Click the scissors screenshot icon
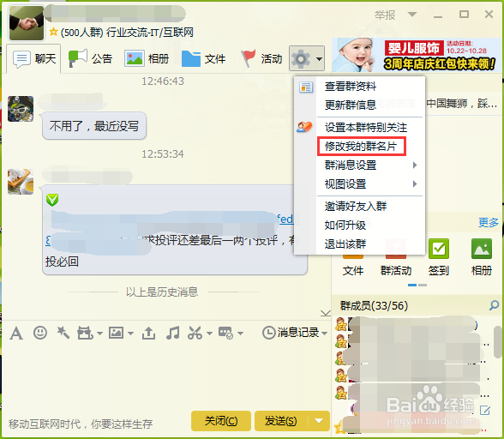The height and width of the screenshot is (439, 504). (195, 333)
